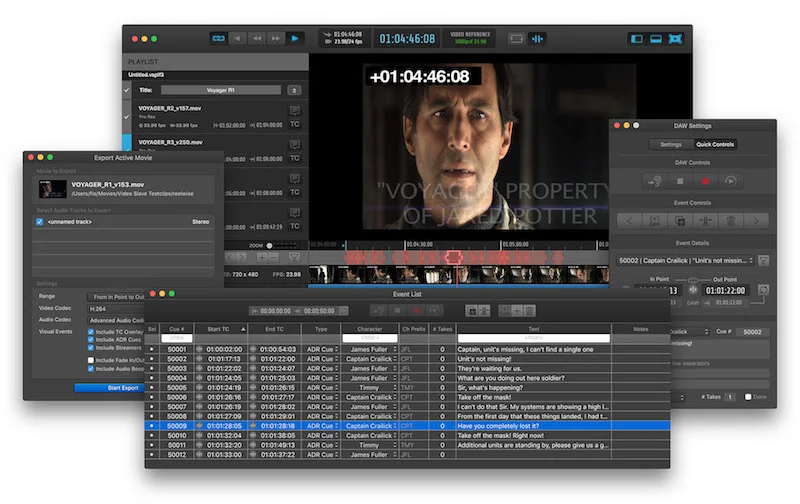Click the Start Export button
The height and width of the screenshot is (504, 800).
point(109,388)
